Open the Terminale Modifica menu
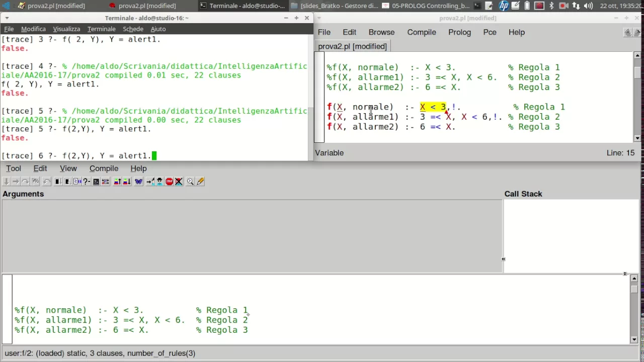Screen dimensions: 644x362 click(x=33, y=29)
